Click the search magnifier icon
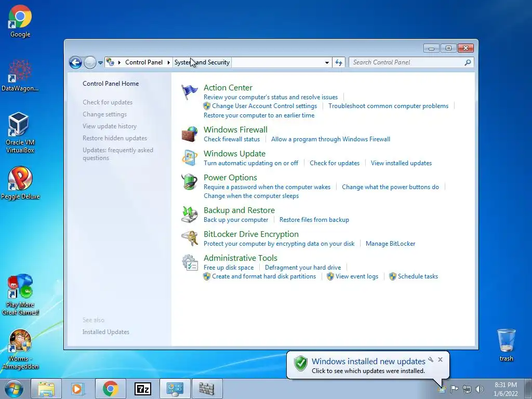 [x=468, y=62]
